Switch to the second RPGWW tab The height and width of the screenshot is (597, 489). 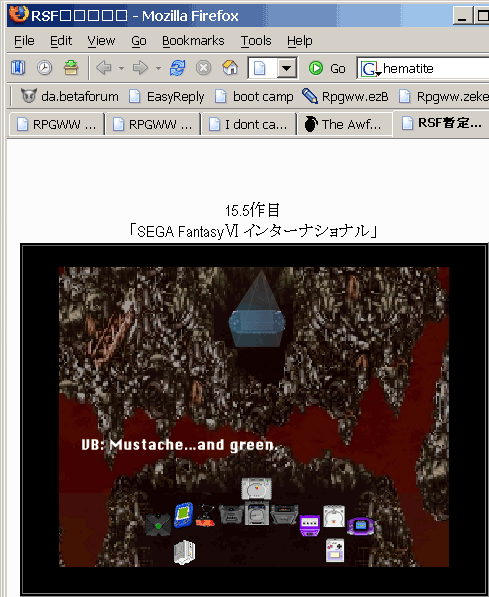(x=152, y=124)
